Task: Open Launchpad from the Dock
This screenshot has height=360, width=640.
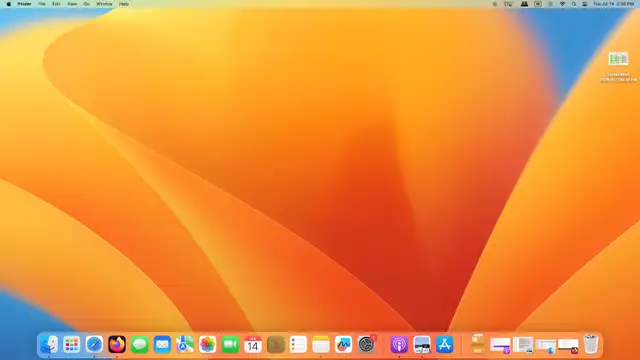Action: [71, 344]
